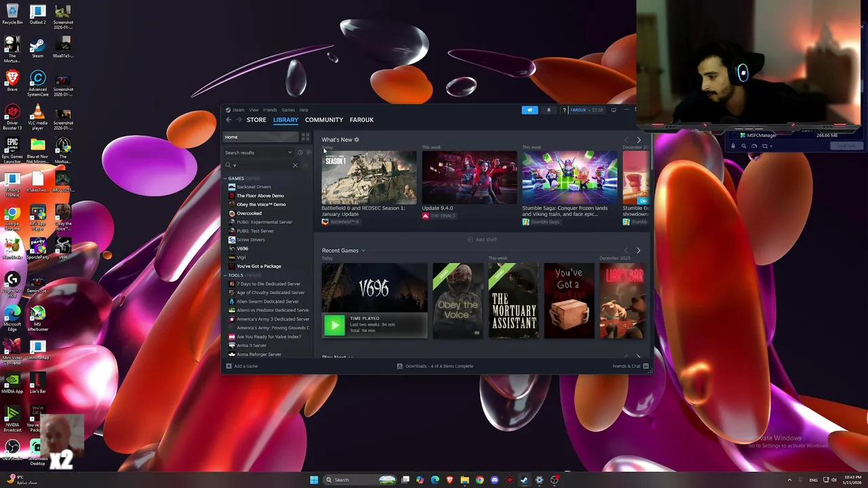Open The Mortuary Assistant game cover

[x=513, y=300]
